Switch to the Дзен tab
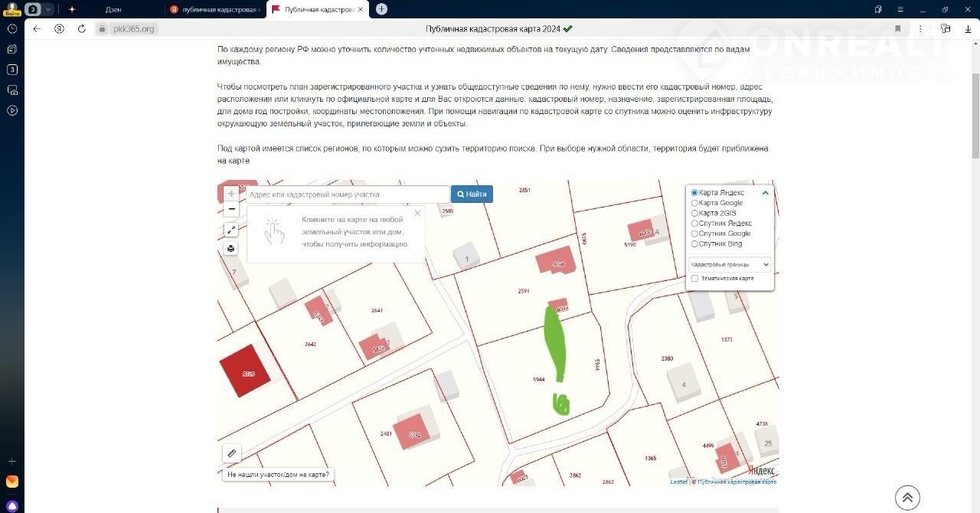This screenshot has height=513, width=980. pos(113,9)
